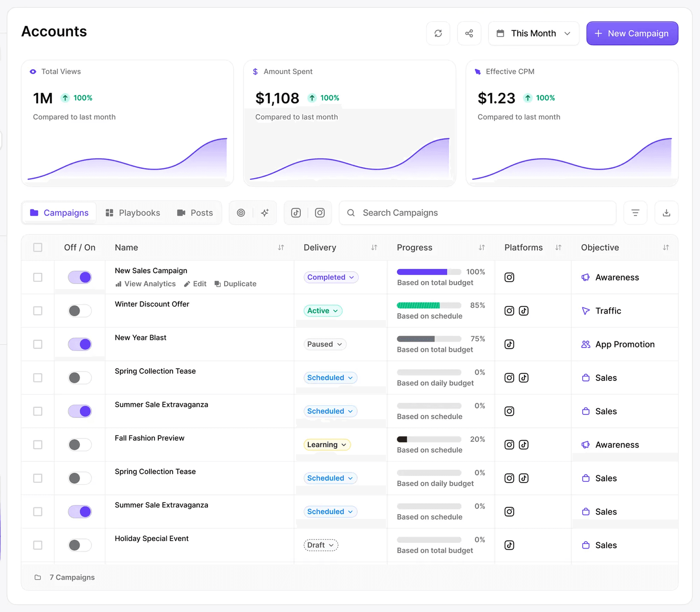Filter by Instagram platform icon

point(320,213)
